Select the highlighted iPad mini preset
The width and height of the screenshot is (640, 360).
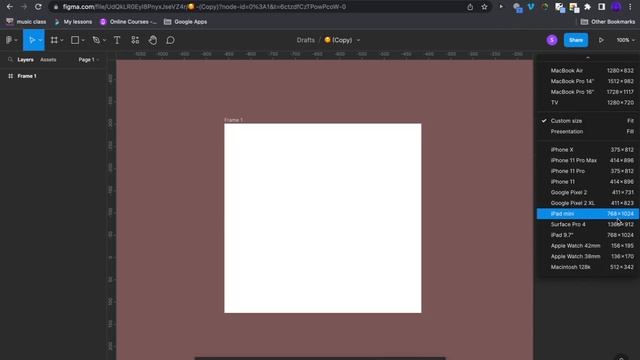tap(588, 213)
